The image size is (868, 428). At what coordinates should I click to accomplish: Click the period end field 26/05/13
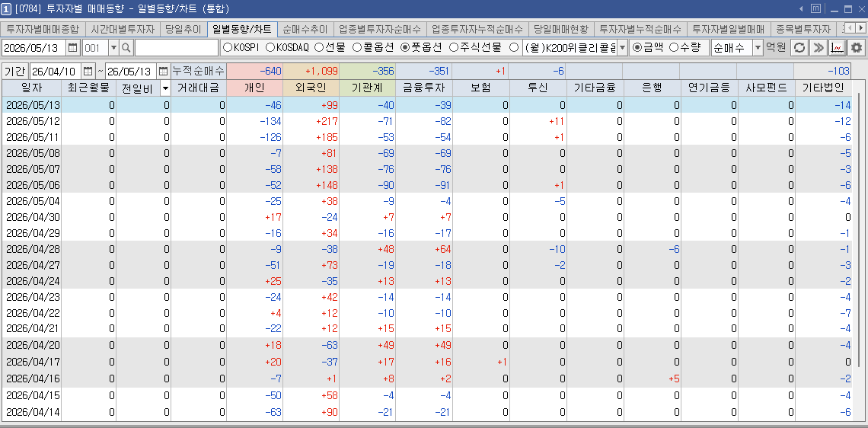coord(131,71)
